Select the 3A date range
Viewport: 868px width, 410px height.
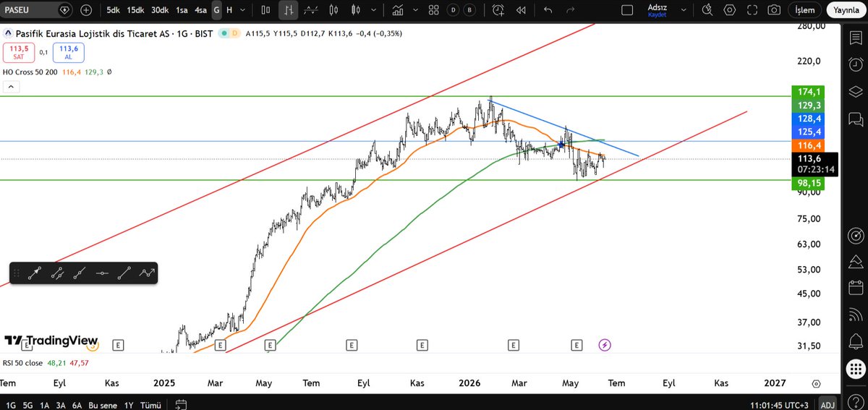pos(61,404)
